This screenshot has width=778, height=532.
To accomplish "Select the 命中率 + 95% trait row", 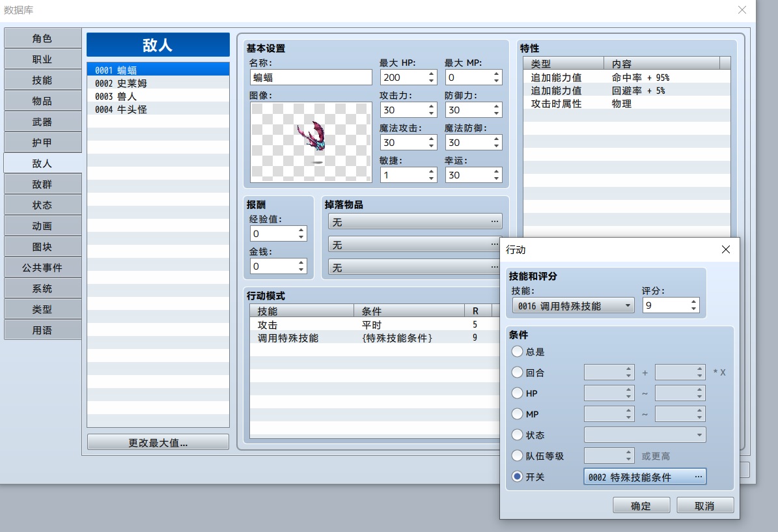I will click(627, 77).
